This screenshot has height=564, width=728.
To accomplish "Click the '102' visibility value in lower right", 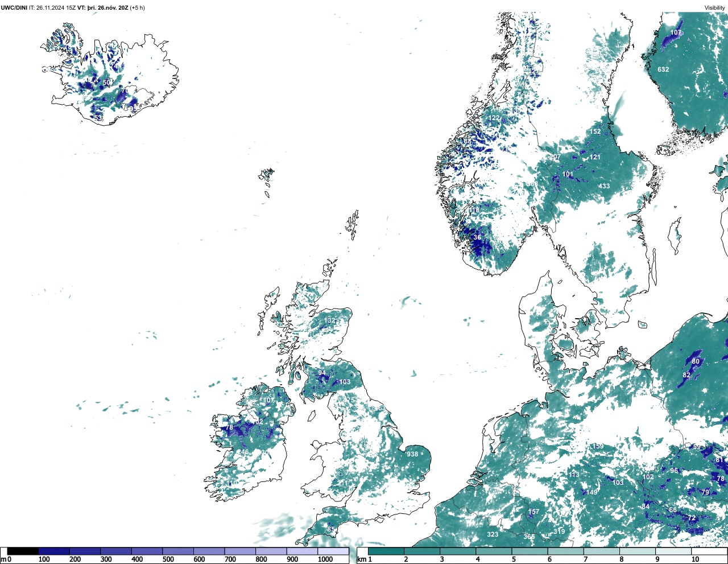I will pyautogui.click(x=648, y=477).
